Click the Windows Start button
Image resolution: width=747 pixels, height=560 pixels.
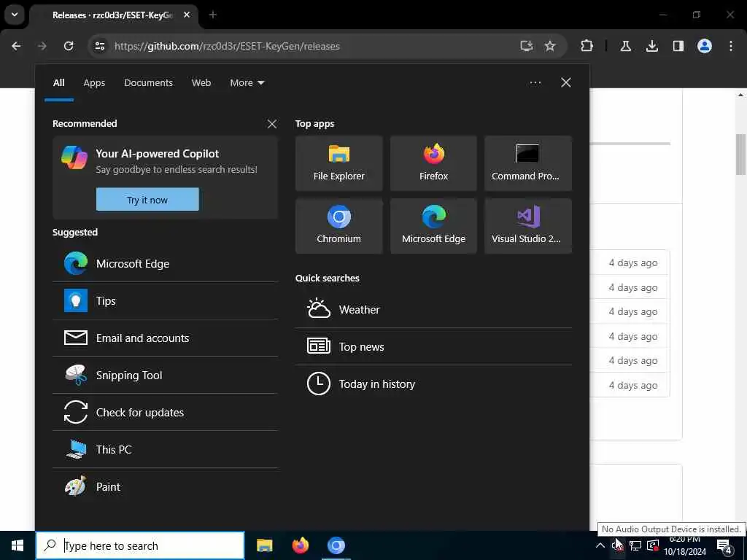coord(18,545)
